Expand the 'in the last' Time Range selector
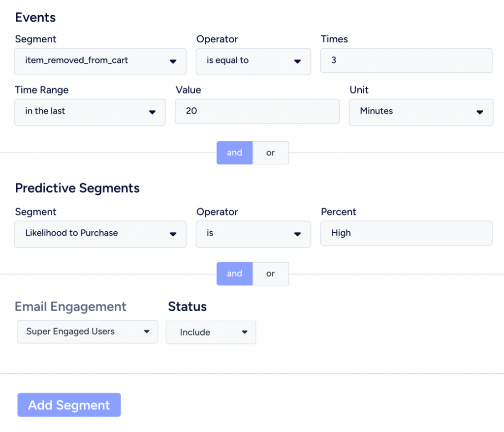 pyautogui.click(x=90, y=112)
